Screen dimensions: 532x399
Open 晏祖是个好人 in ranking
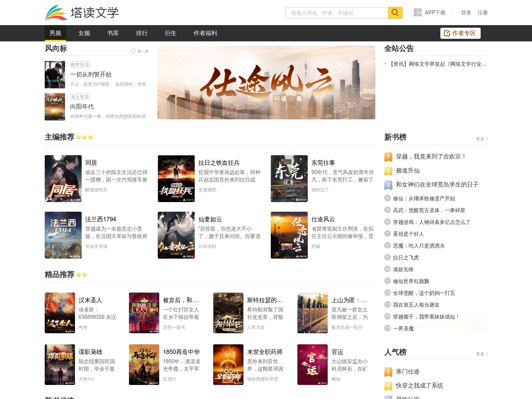[408, 234]
